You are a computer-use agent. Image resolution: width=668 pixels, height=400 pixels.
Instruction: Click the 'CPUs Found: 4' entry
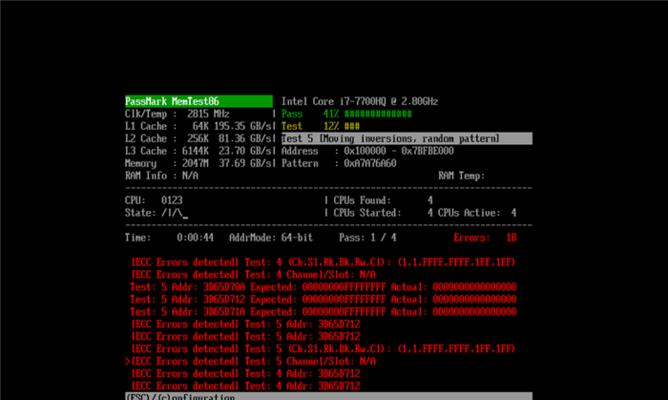[x=383, y=200]
